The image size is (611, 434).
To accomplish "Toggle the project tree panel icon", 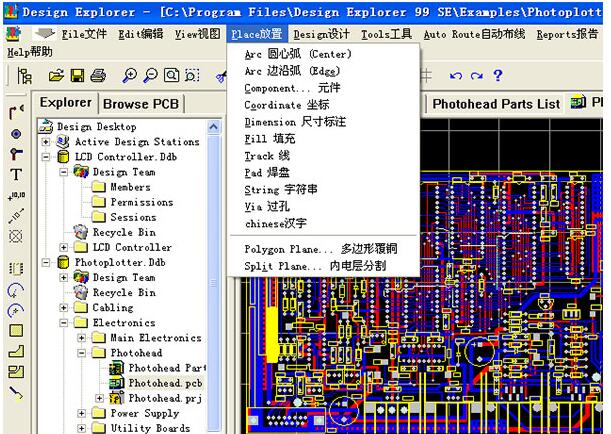I will pos(25,76).
